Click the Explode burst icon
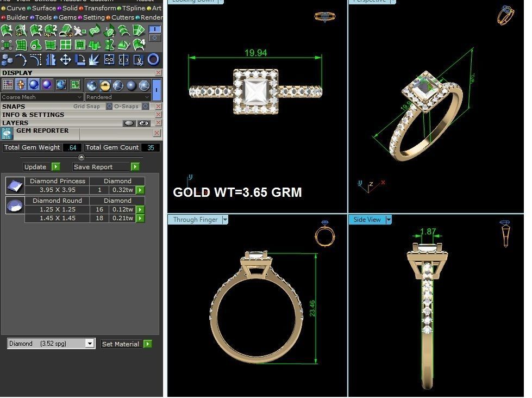The width and height of the screenshot is (532, 398). 95,60
